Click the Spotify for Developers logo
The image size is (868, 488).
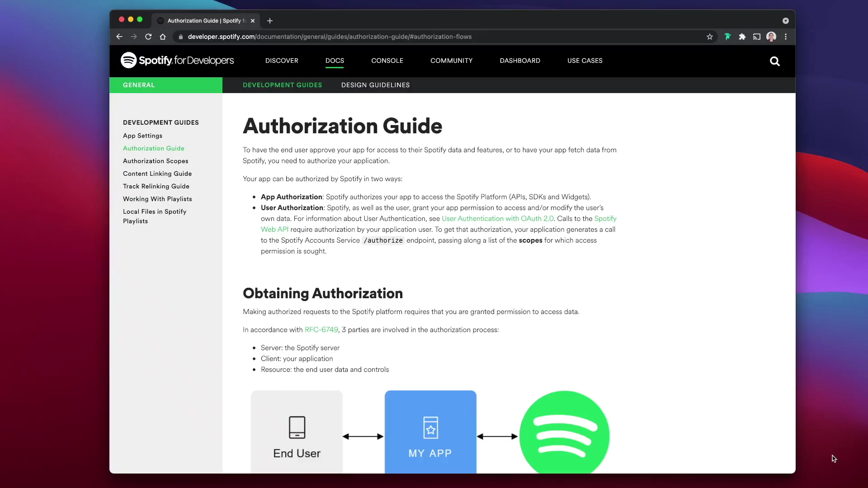pos(177,60)
